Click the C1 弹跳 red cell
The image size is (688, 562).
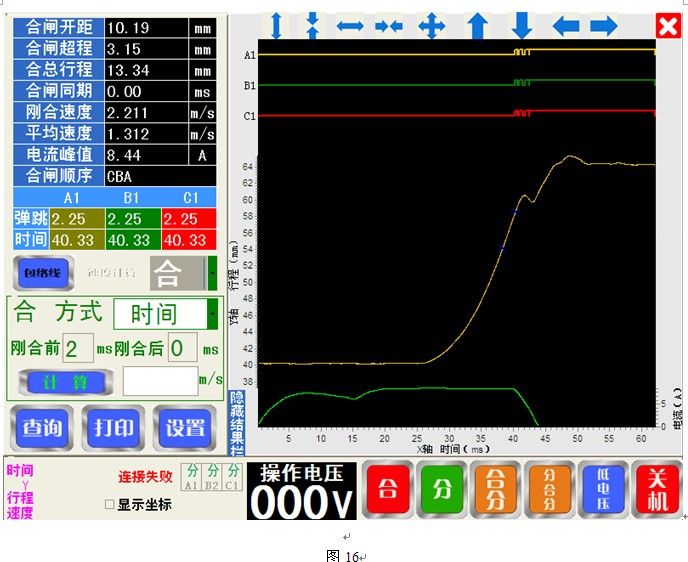pyautogui.click(x=189, y=218)
